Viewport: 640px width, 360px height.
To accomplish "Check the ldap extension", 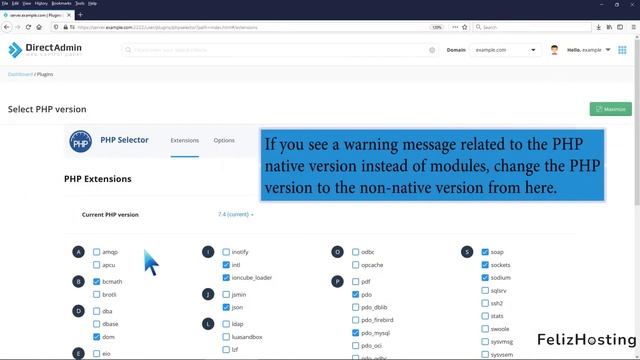I will [226, 324].
